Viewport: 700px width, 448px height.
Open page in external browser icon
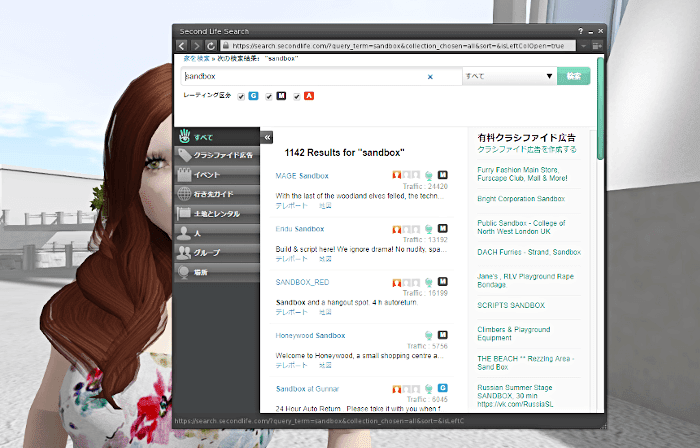coord(597,46)
